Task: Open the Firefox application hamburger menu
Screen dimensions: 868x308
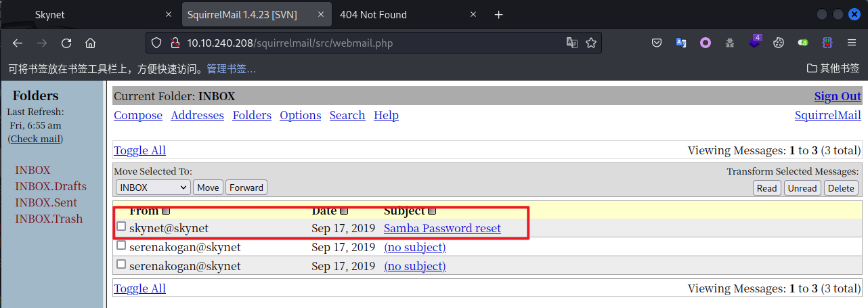Action: click(852, 43)
